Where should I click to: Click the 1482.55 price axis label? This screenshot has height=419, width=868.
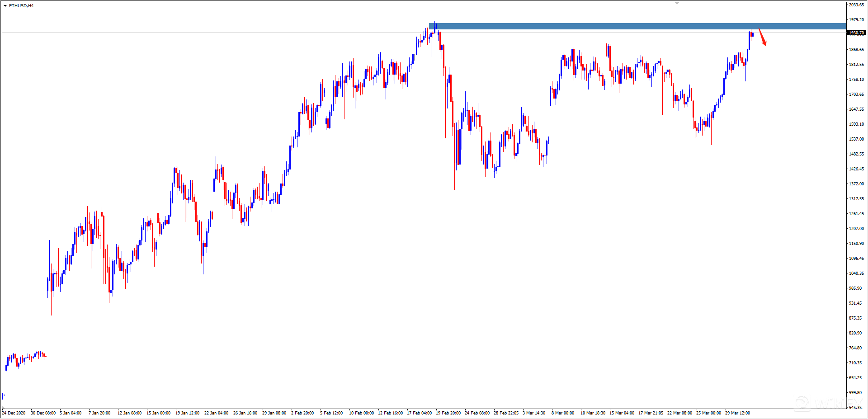tap(856, 154)
